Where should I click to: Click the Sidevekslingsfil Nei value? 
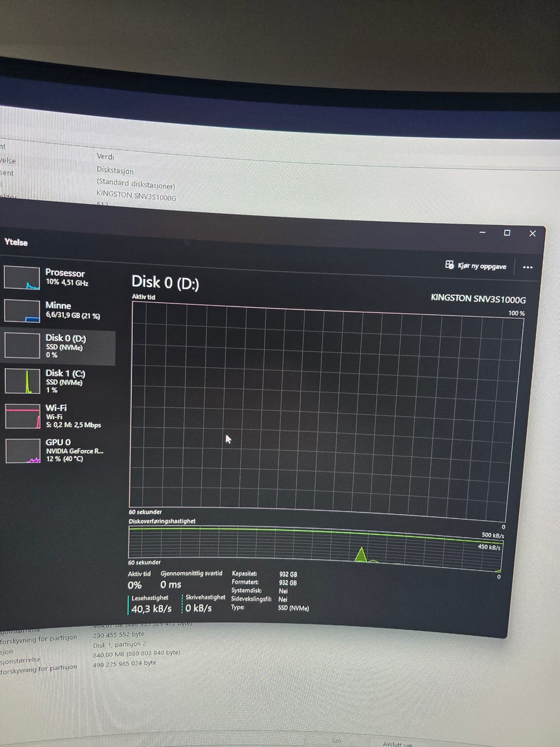tap(283, 599)
